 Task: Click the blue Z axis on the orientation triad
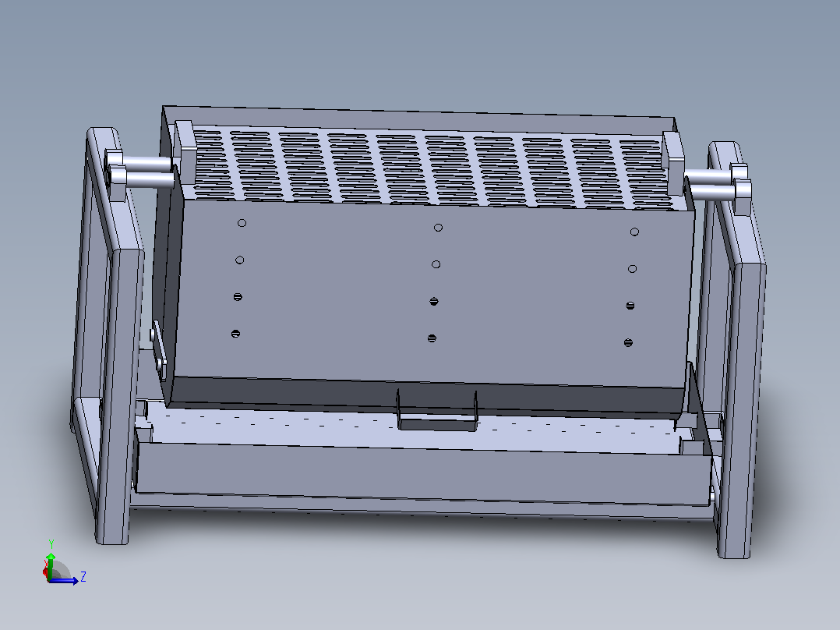[64, 580]
